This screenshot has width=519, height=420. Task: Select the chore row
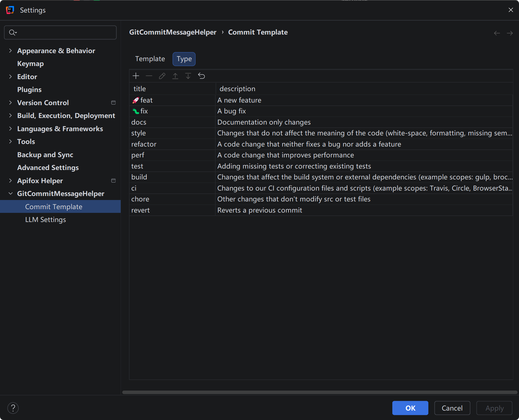point(321,199)
